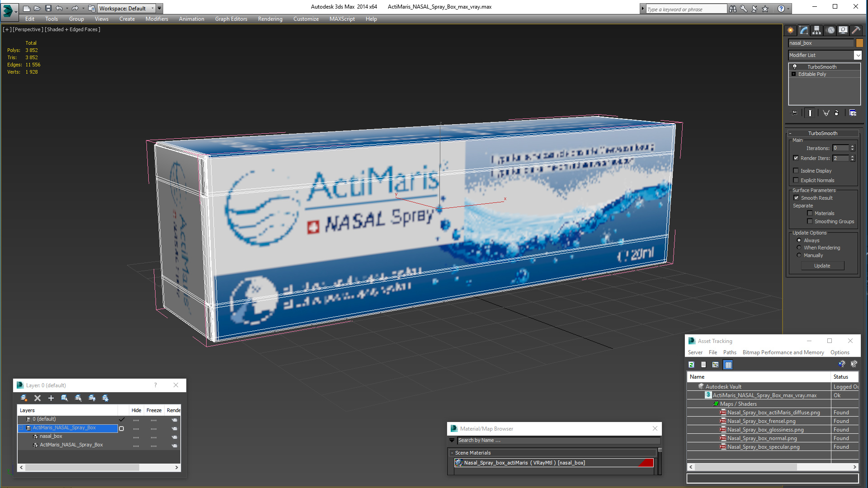The image size is (868, 488).
Task: Click Undo arrow in top toolbar
Action: (59, 8)
